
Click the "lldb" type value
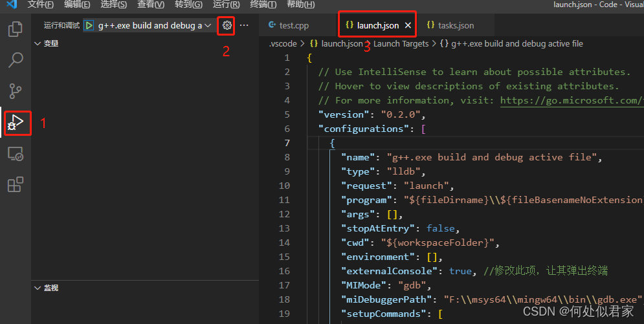tap(403, 171)
